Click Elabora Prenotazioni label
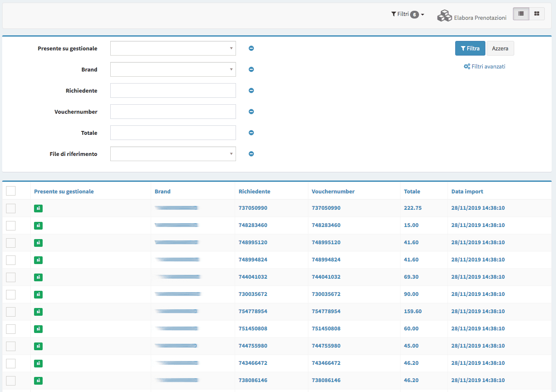Image resolution: width=556 pixels, height=392 pixels. click(480, 18)
